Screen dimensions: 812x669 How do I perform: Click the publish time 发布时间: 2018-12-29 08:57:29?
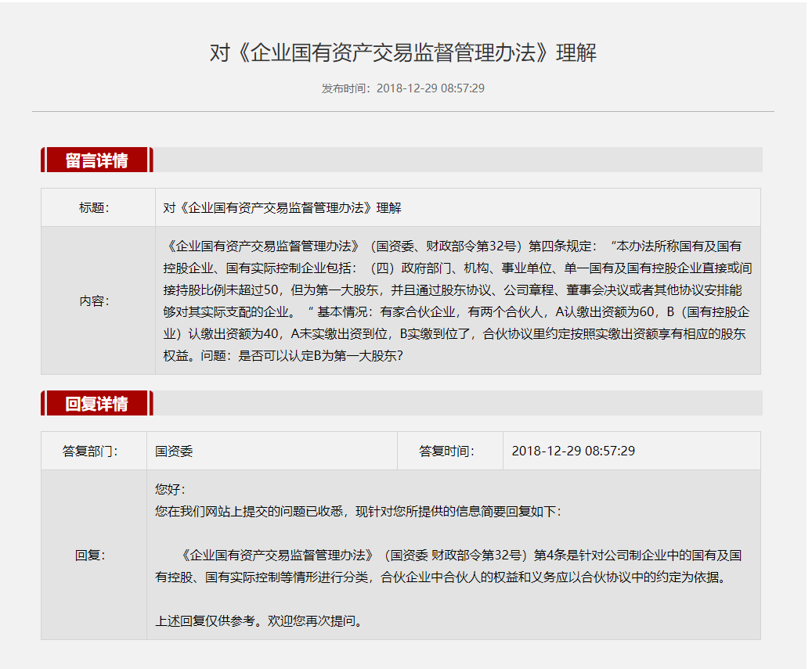tap(403, 88)
